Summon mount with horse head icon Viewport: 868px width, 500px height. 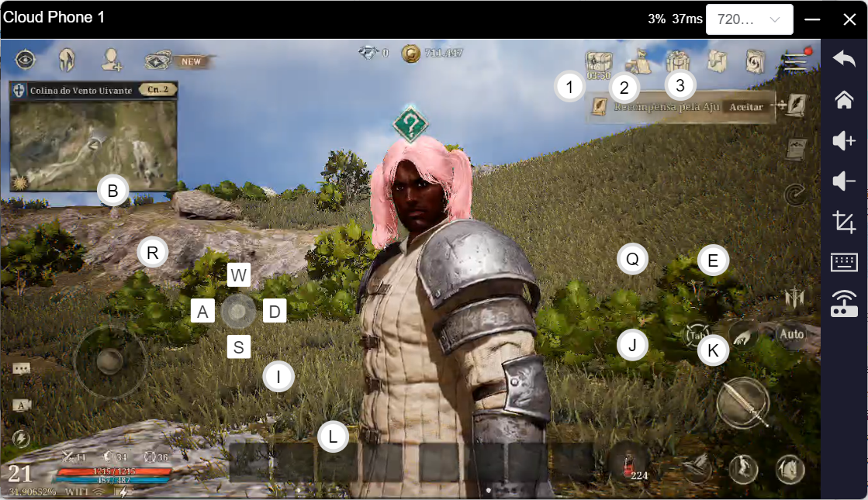tap(790, 469)
